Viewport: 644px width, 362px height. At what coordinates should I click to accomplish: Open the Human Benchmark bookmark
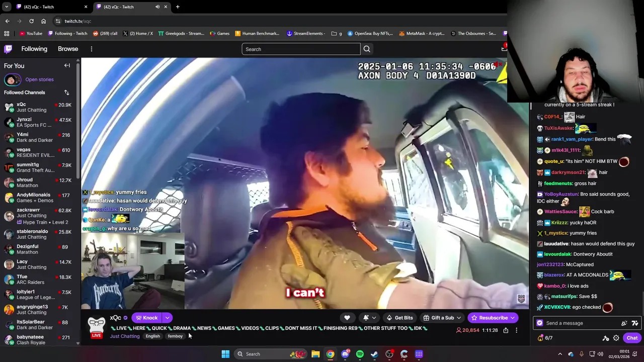pos(257,34)
